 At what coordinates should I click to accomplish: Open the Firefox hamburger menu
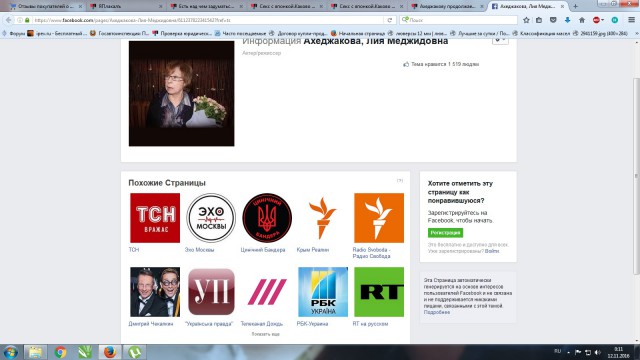pyautogui.click(x=631, y=20)
